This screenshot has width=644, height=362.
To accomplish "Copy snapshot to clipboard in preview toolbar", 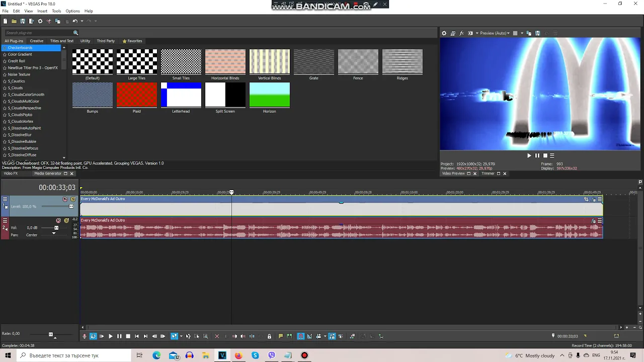I will 529,33.
